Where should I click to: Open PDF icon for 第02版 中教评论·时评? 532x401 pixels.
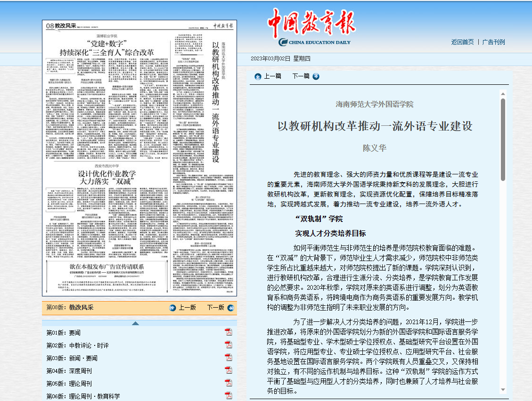(228, 345)
